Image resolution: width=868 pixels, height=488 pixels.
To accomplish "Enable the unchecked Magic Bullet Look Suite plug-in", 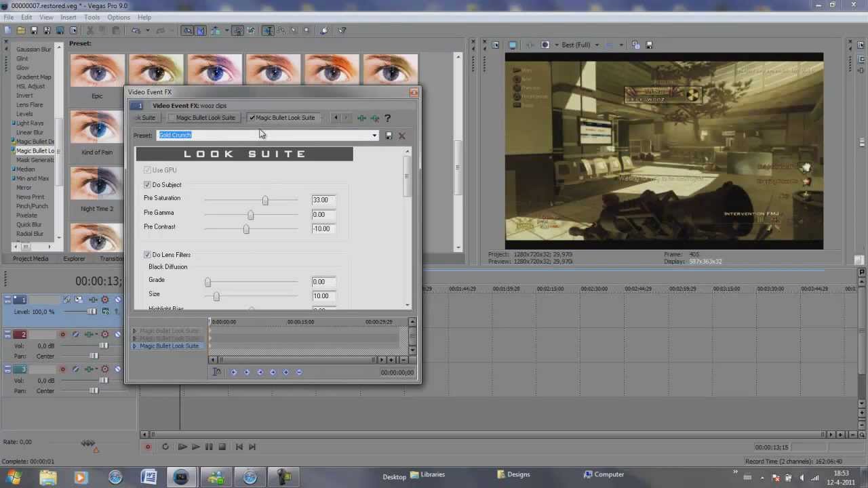I will (x=172, y=118).
